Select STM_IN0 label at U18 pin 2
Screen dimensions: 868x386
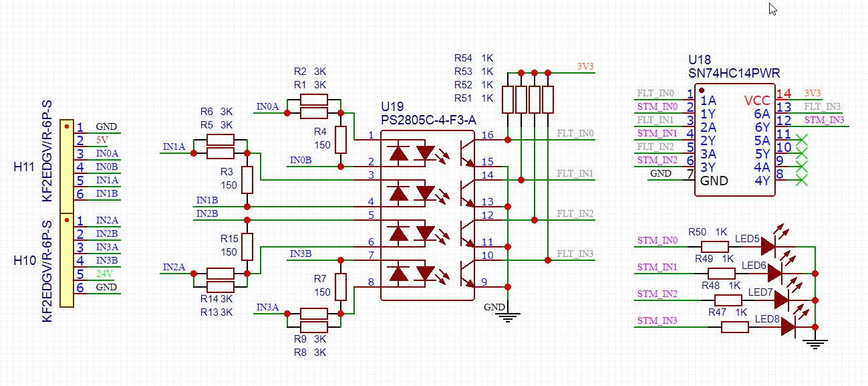(x=658, y=106)
